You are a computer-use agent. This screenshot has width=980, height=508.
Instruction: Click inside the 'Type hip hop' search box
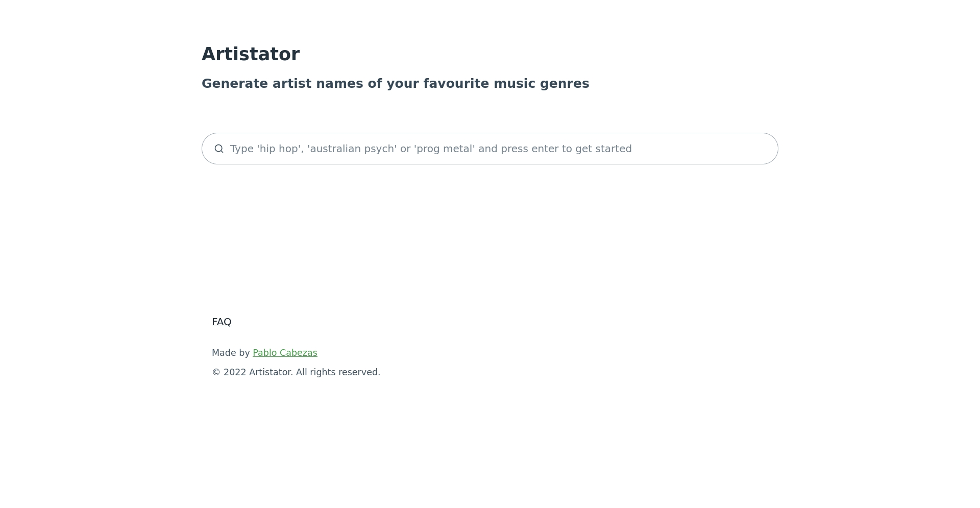(490, 149)
